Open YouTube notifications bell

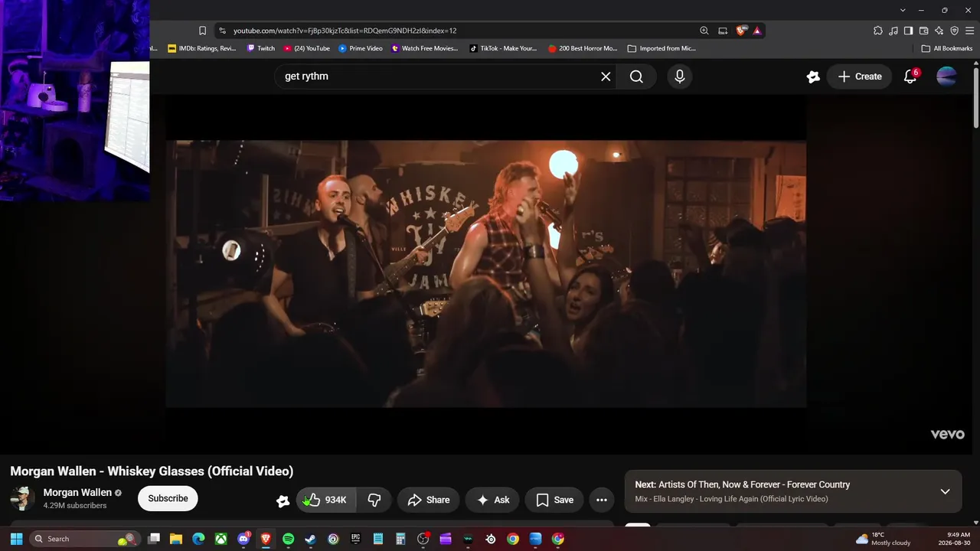(910, 77)
